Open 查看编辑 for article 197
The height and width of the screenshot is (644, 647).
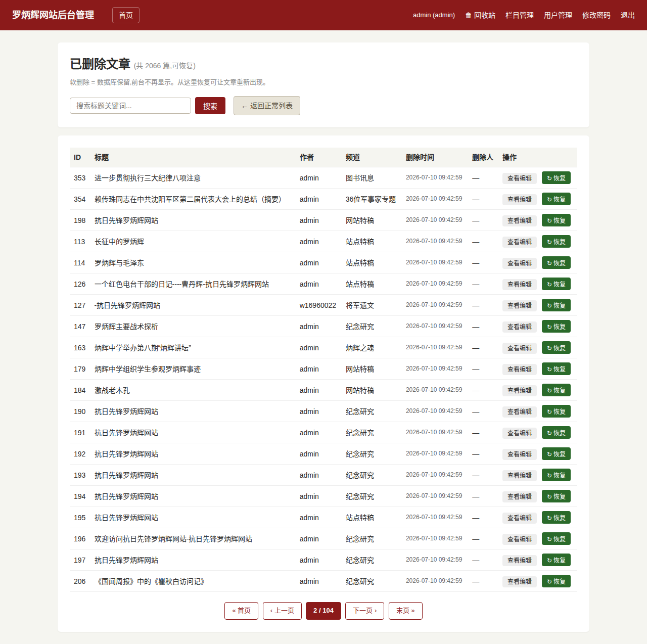pyautogui.click(x=520, y=560)
